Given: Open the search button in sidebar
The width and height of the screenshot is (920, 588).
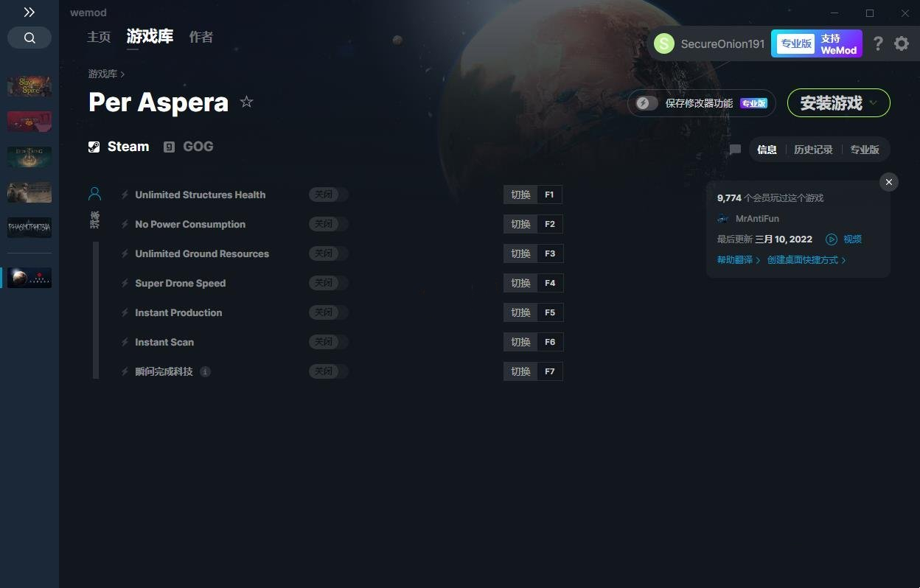Looking at the screenshot, I should (29, 38).
